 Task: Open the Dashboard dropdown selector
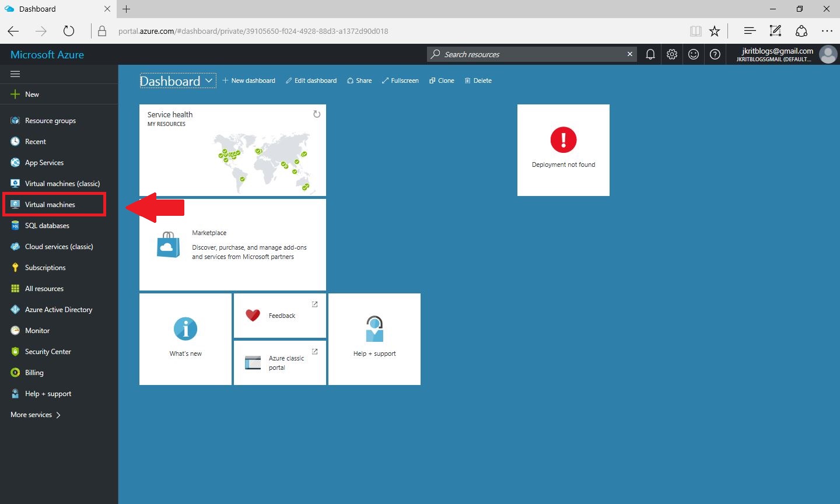tap(177, 81)
